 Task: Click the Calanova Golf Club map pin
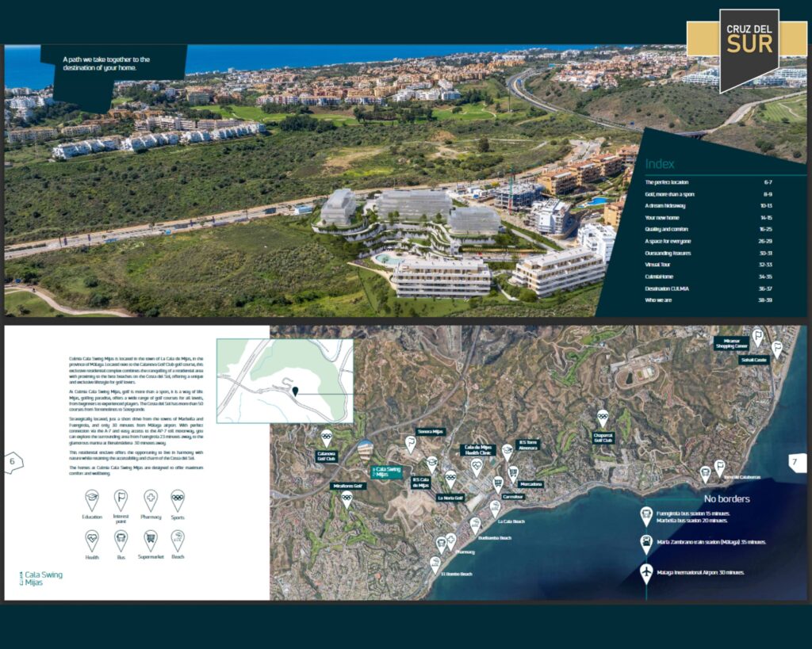pos(327,437)
